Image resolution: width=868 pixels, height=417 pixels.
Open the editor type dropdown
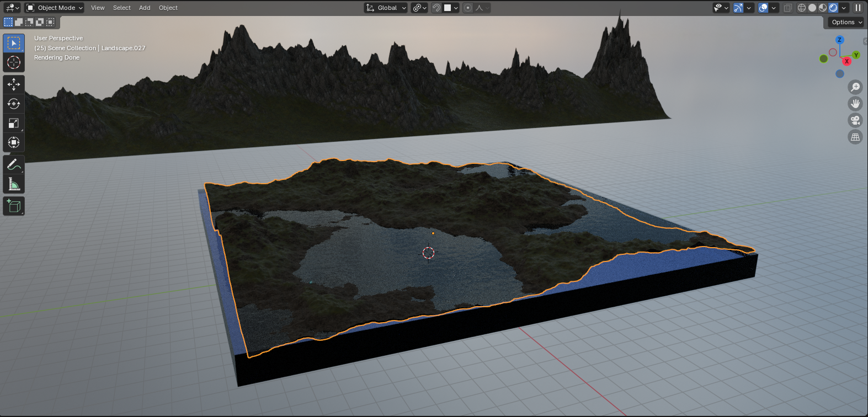coord(12,8)
